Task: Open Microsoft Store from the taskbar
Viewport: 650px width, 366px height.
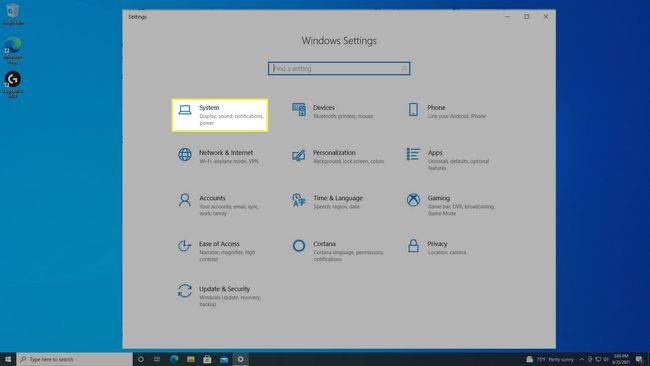Action: pyautogui.click(x=207, y=359)
